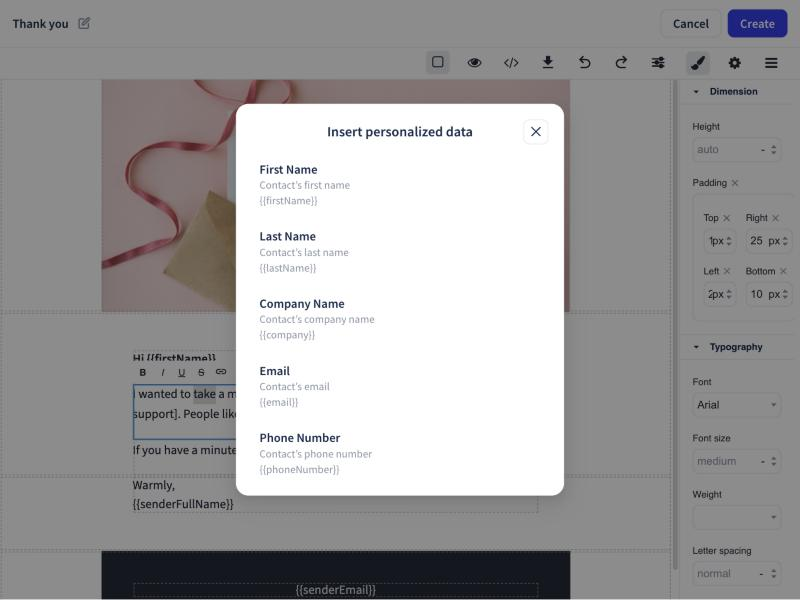The image size is (800, 600).
Task: Insert the Last Name personalization field
Action: [399, 252]
